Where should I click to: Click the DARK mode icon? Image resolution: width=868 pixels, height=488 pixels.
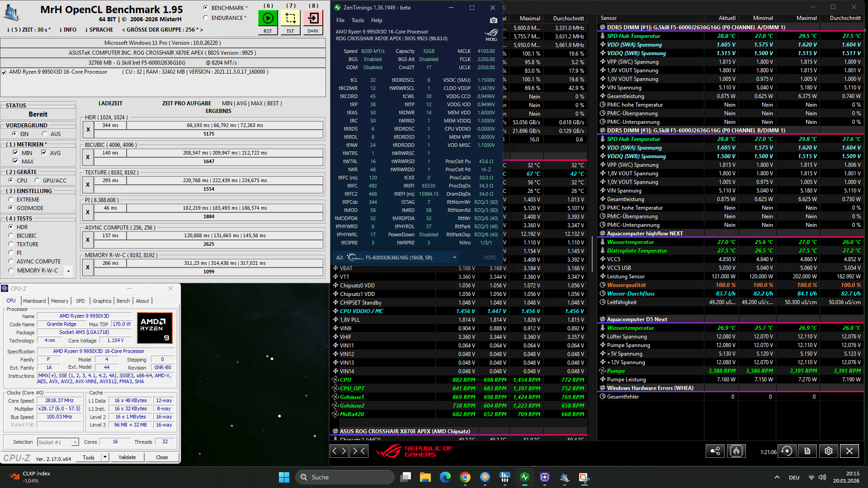tap(313, 19)
